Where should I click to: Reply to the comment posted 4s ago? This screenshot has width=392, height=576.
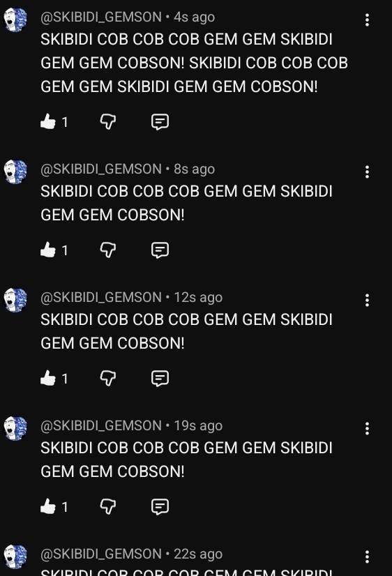pyautogui.click(x=160, y=121)
